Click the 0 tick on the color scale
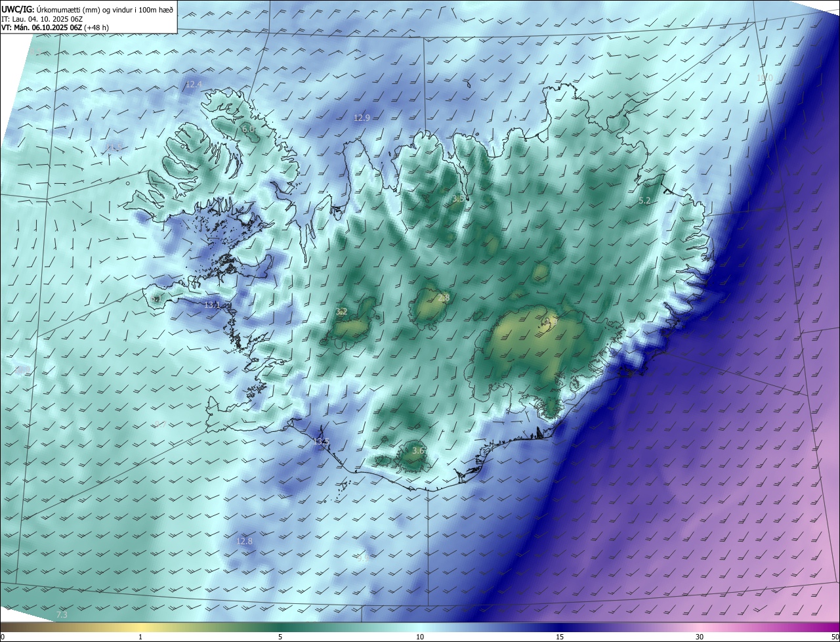Screen dimensions: 840x642 pyautogui.click(x=2, y=637)
